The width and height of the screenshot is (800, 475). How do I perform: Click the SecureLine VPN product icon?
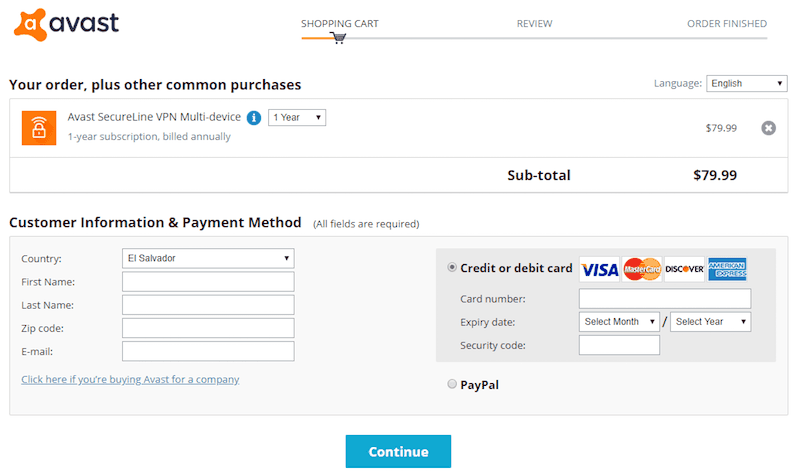coord(39,128)
